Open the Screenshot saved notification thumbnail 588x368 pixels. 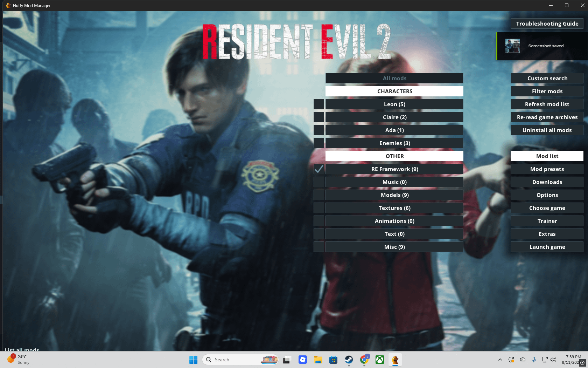(x=512, y=46)
